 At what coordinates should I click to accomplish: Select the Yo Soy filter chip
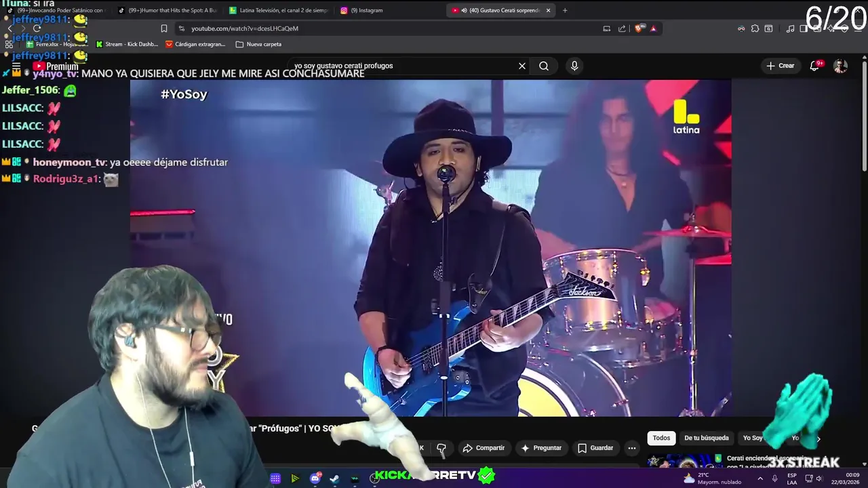tap(753, 438)
